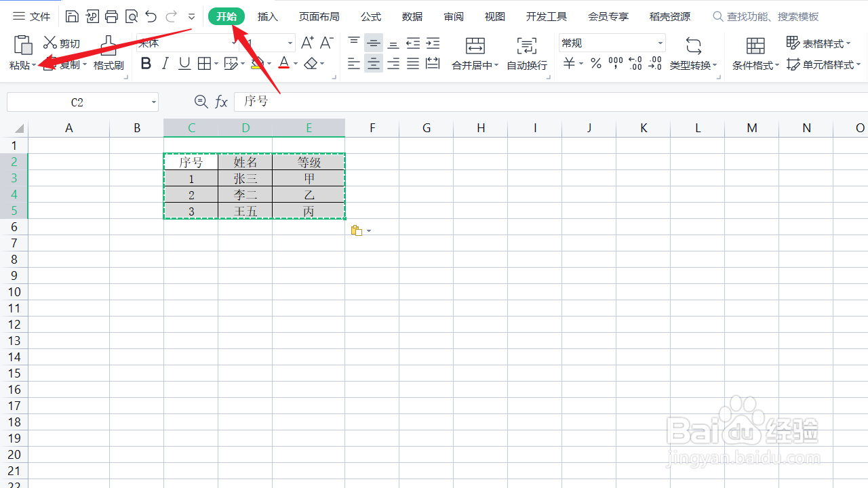Switch to Page Layout (页面布局) tab
This screenshot has height=488, width=868.
click(x=319, y=16)
